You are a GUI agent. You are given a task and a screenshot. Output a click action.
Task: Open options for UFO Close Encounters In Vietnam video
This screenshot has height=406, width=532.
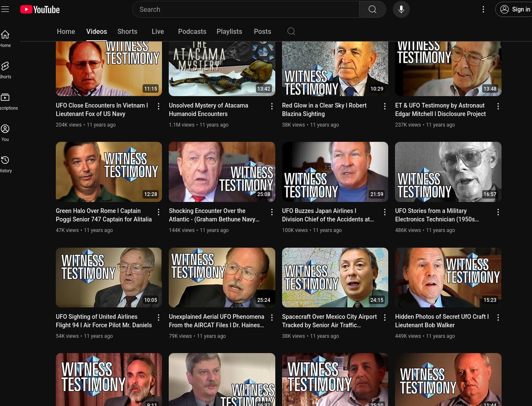(x=159, y=106)
